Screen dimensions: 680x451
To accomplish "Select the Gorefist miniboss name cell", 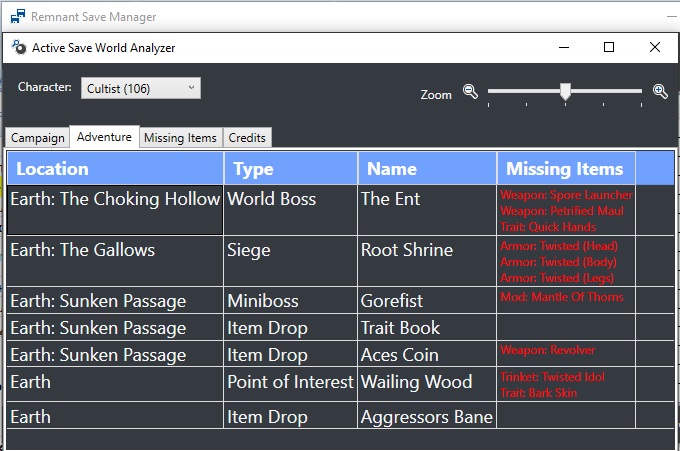I will click(427, 300).
